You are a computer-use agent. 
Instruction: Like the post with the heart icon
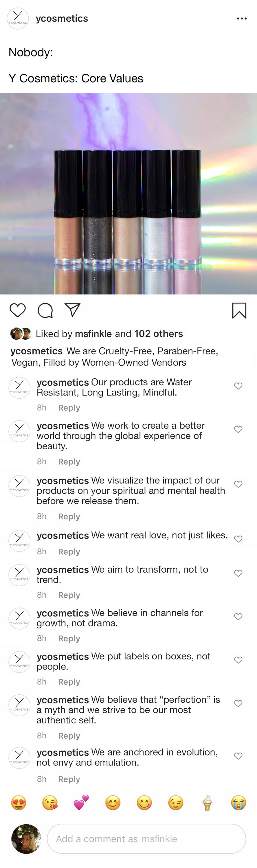pos(18,310)
